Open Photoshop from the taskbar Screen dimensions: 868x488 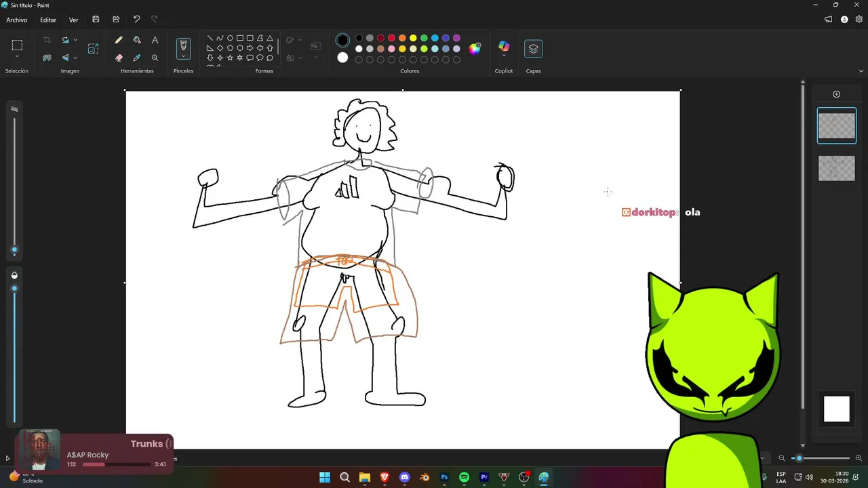pos(444,477)
